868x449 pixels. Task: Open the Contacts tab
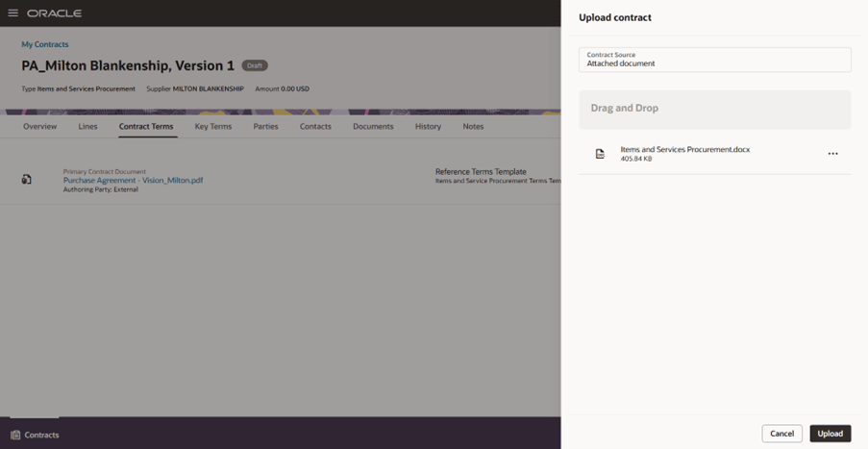[315, 126]
